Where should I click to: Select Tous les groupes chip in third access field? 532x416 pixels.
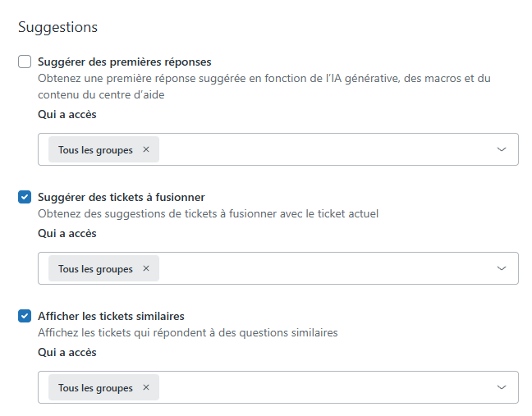click(95, 388)
